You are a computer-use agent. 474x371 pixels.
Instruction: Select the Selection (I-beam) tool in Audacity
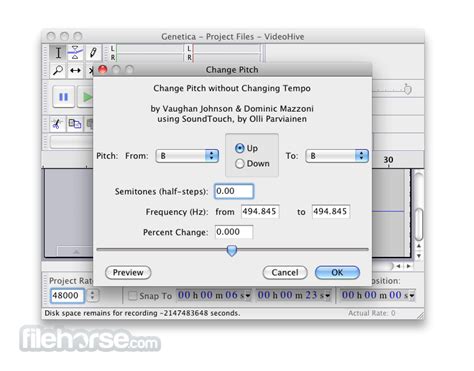[x=58, y=53]
